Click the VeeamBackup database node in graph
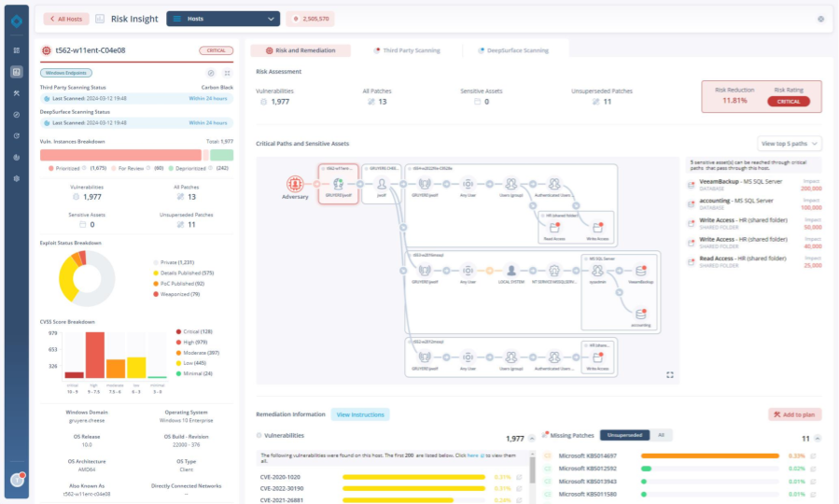The height and width of the screenshot is (504, 839). click(640, 271)
